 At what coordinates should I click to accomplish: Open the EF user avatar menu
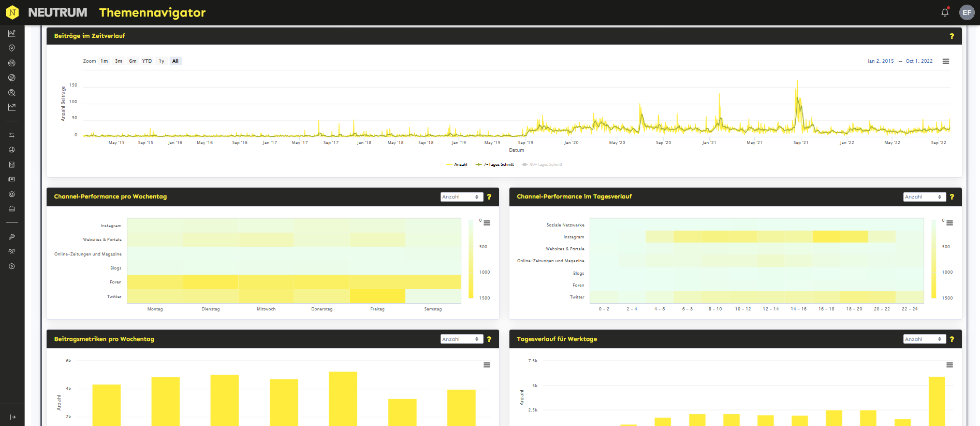pyautogui.click(x=967, y=12)
